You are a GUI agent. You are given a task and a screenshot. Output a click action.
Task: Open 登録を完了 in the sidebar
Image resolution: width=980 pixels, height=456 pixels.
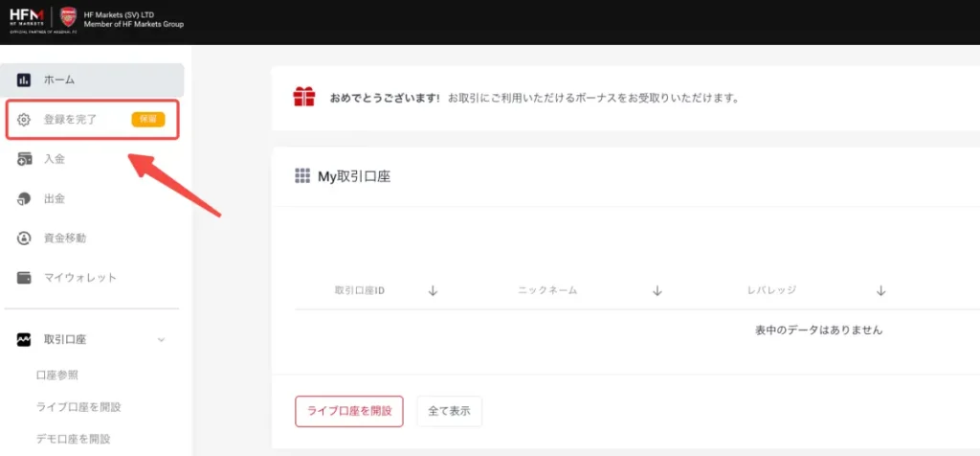click(x=93, y=120)
